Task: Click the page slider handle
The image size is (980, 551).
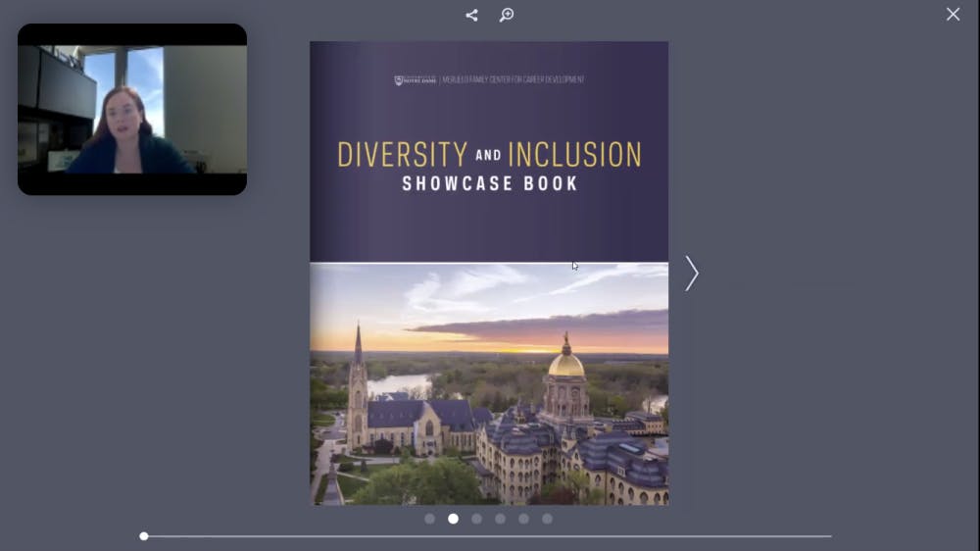Action: pos(144,536)
